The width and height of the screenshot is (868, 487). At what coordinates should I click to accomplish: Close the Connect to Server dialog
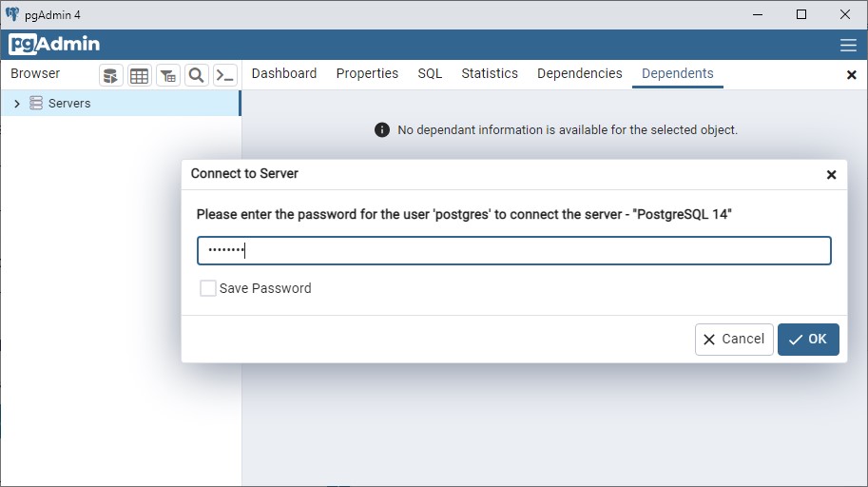pyautogui.click(x=831, y=175)
